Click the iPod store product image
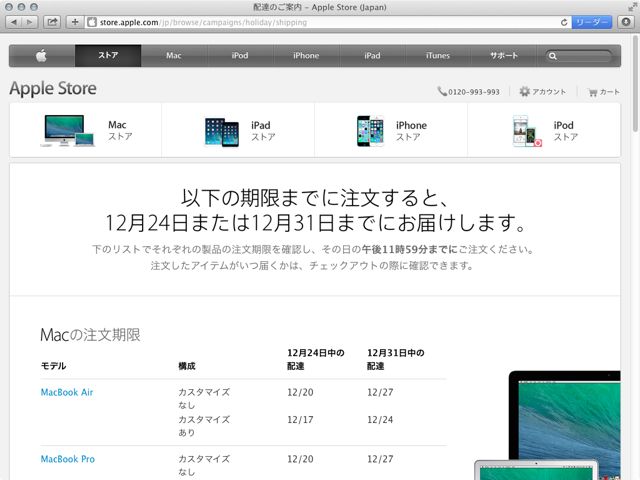 (527, 131)
